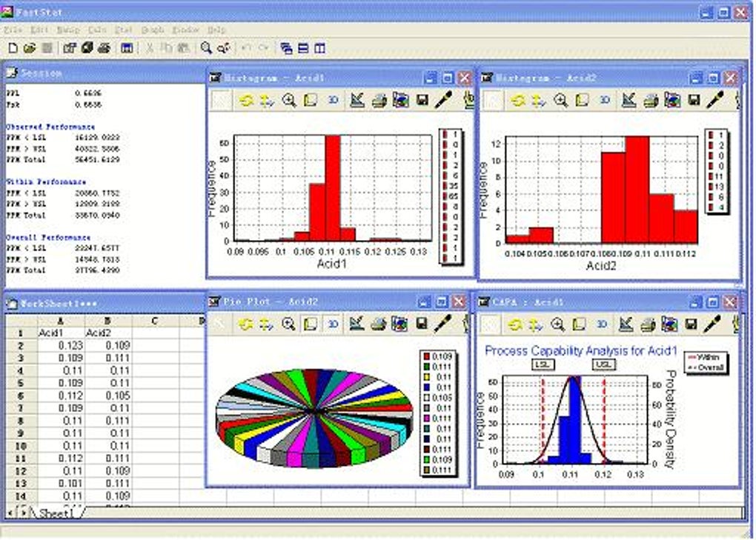
Task: Toggle depth icon in Pie Plot window
Action: tap(310, 324)
